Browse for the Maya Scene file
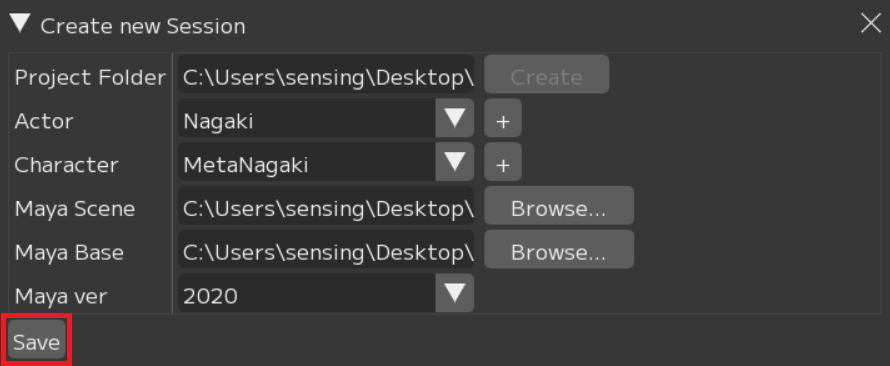 tap(559, 205)
